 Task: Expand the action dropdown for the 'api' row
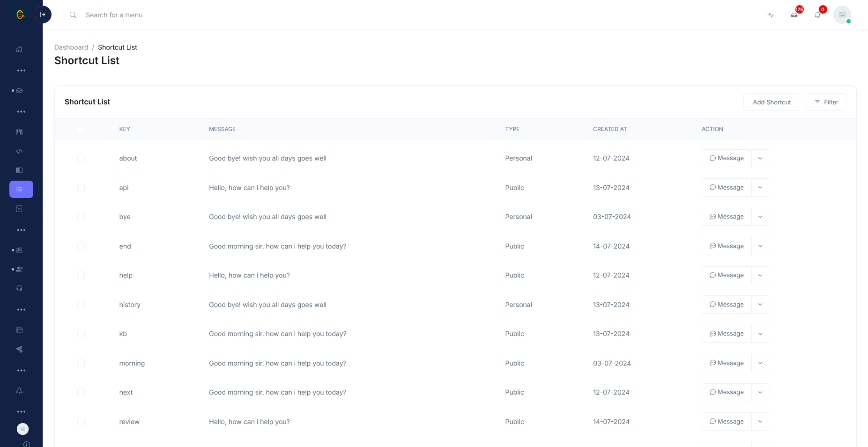click(760, 188)
